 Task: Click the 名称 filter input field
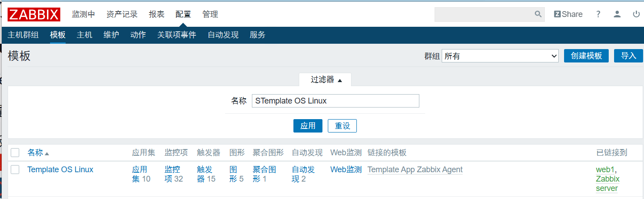pos(335,101)
